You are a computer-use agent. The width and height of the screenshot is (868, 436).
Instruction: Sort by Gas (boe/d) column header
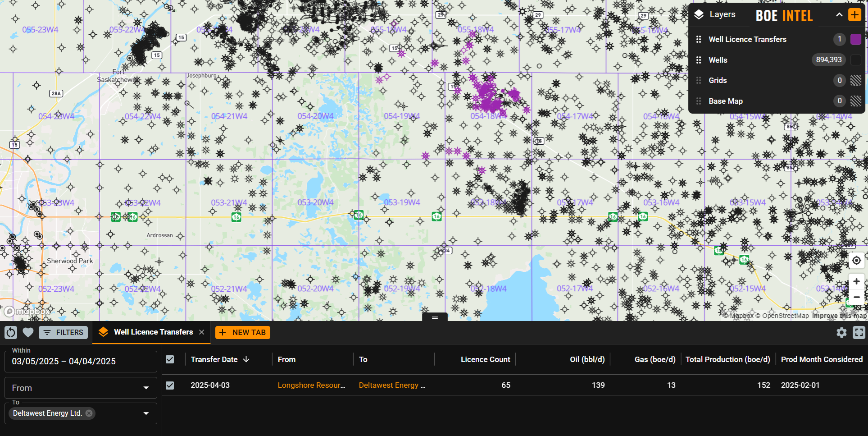tap(655, 359)
